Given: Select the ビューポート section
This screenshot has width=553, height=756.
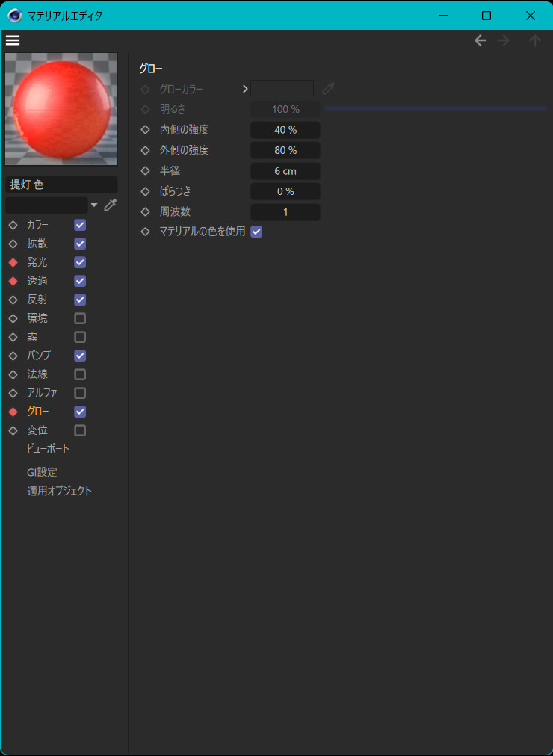Looking at the screenshot, I should click(x=48, y=449).
